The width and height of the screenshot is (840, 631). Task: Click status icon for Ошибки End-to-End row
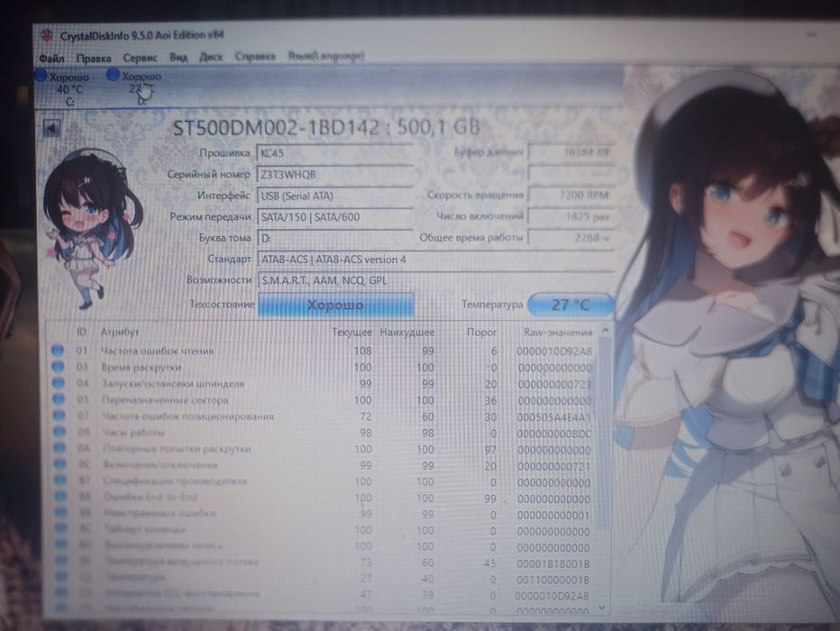(x=61, y=496)
